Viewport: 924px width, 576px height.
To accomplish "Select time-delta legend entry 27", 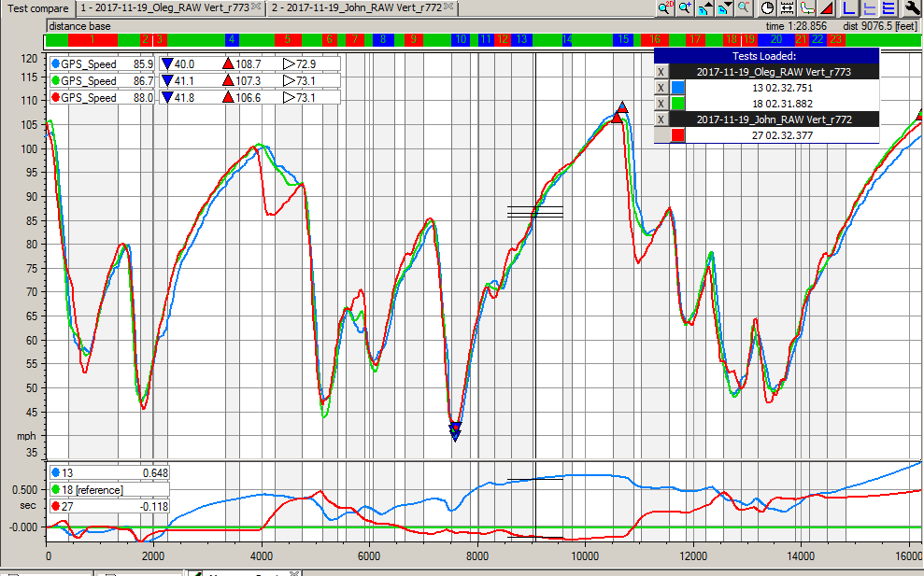I will (x=109, y=507).
